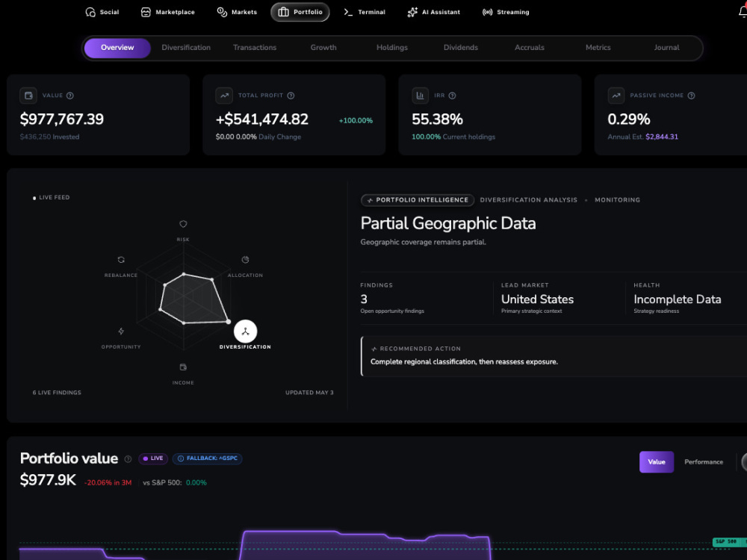Click the $436,250 Invested text
This screenshot has height=560, width=747.
pyautogui.click(x=49, y=137)
